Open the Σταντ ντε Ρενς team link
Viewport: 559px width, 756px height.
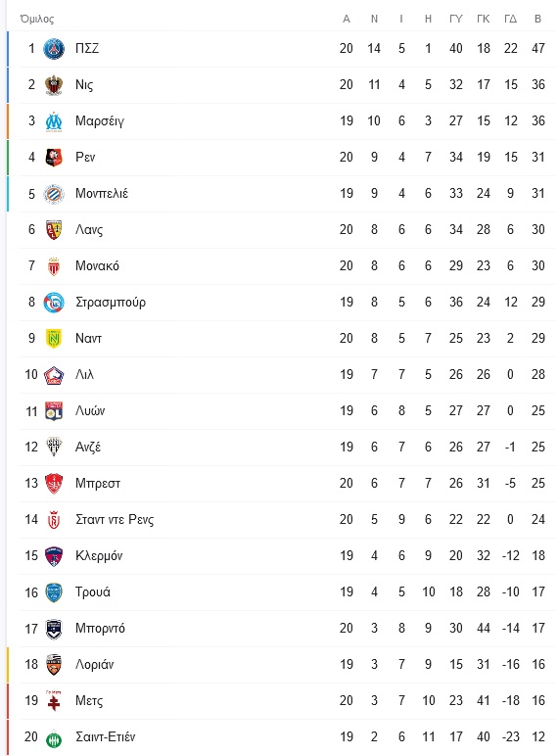tap(115, 520)
